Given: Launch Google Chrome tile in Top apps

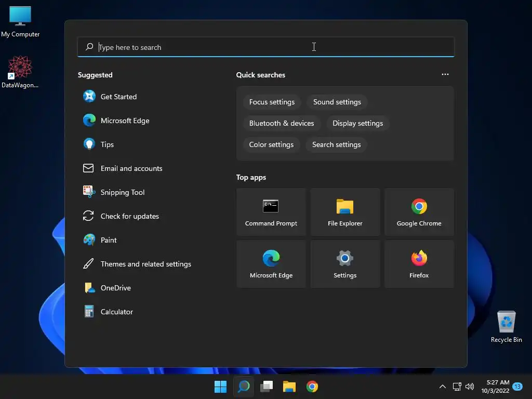Looking at the screenshot, I should (419, 212).
